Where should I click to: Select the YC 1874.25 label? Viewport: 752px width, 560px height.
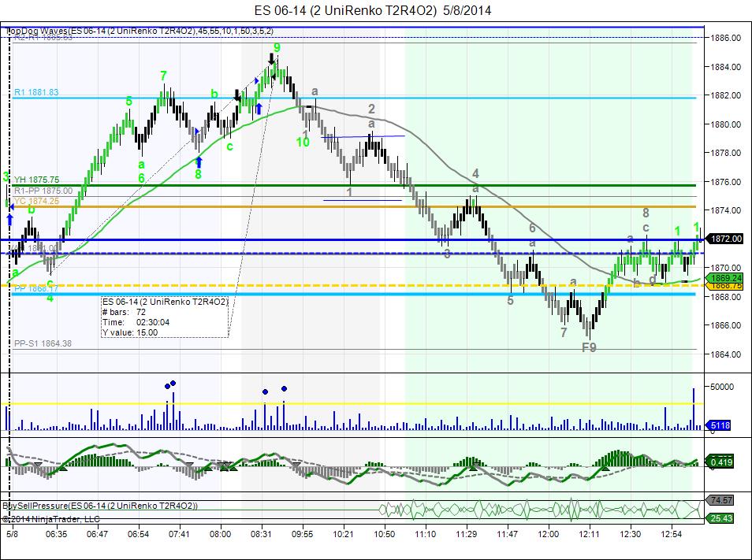click(x=37, y=201)
